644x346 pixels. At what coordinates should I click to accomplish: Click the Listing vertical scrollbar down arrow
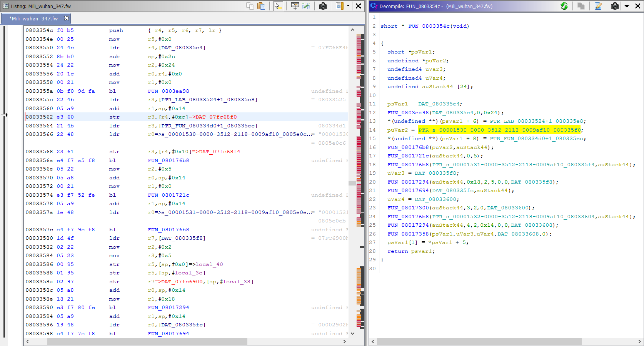[x=352, y=333]
